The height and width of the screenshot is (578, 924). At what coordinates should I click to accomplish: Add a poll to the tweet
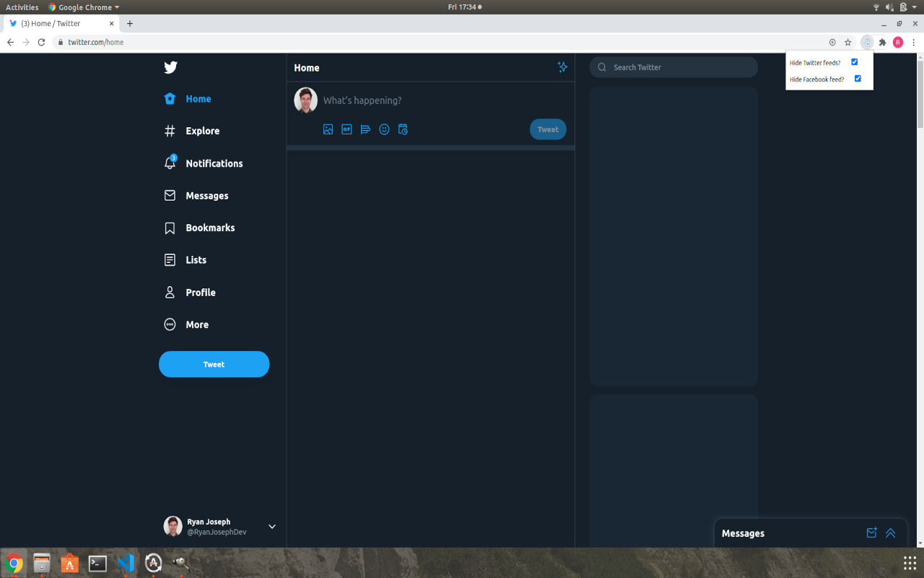pyautogui.click(x=365, y=129)
